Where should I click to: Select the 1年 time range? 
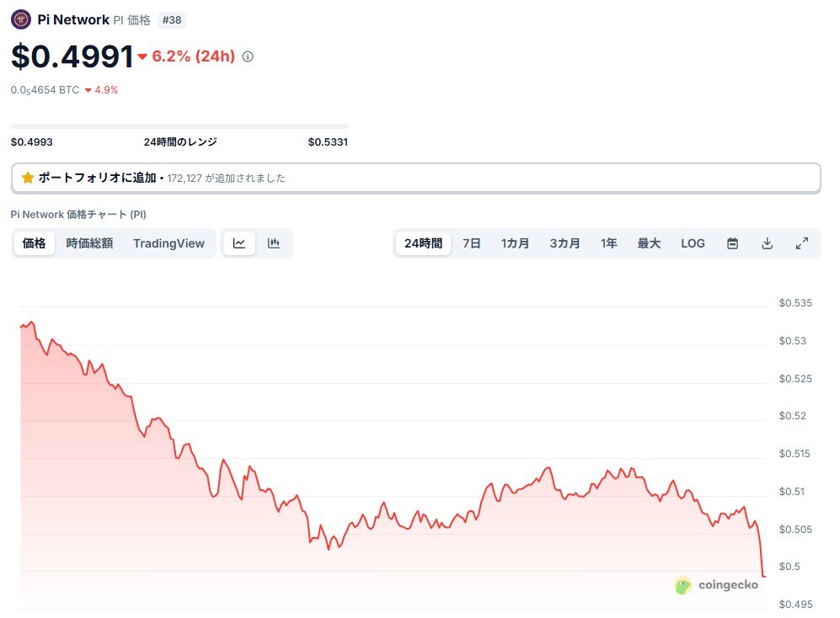point(608,243)
